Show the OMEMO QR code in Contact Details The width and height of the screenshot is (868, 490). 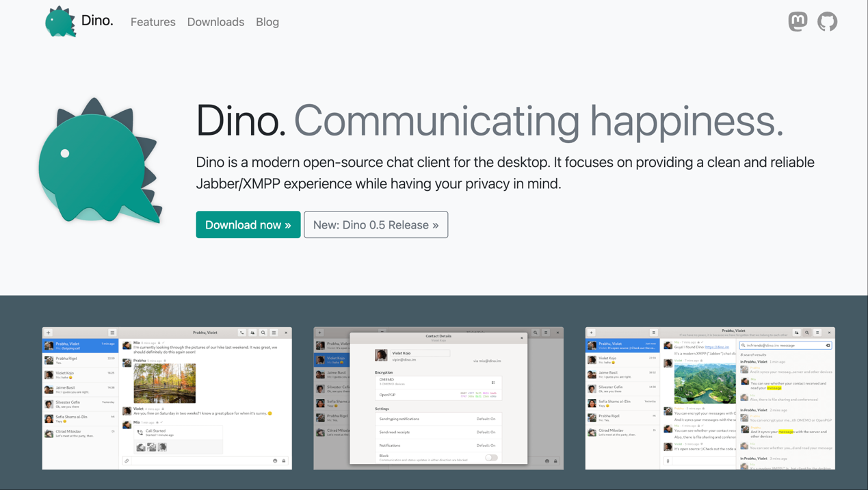coord(493,383)
